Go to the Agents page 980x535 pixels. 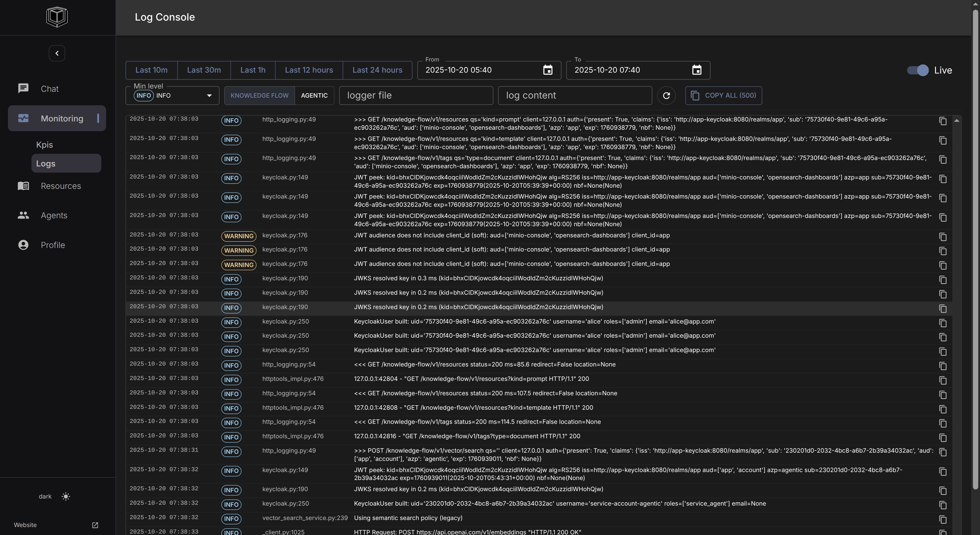pyautogui.click(x=54, y=216)
